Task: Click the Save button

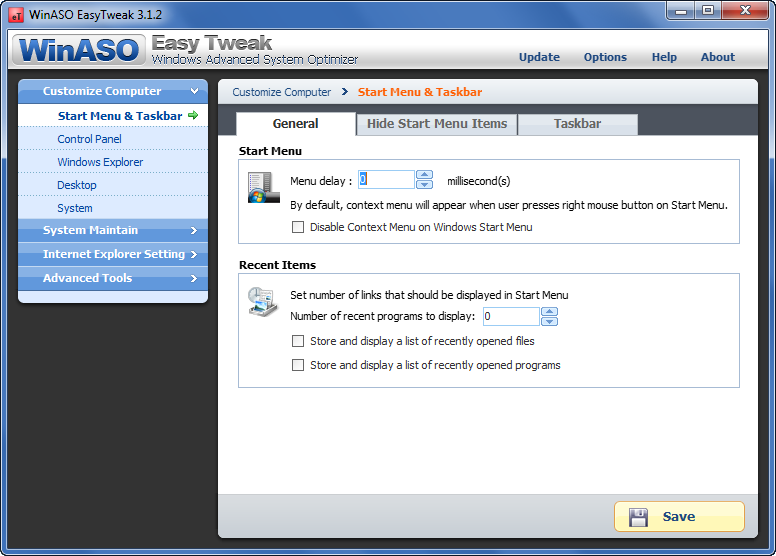Action: point(679,517)
